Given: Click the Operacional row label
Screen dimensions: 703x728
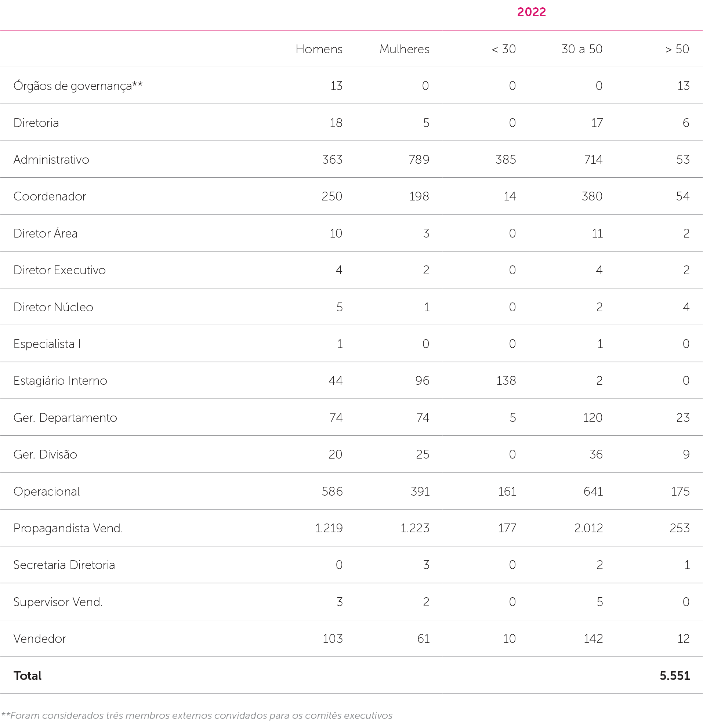Looking at the screenshot, I should (x=46, y=492).
